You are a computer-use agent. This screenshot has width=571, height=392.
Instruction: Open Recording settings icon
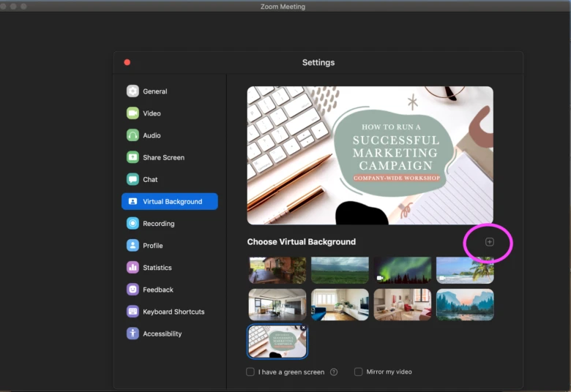pyautogui.click(x=133, y=224)
